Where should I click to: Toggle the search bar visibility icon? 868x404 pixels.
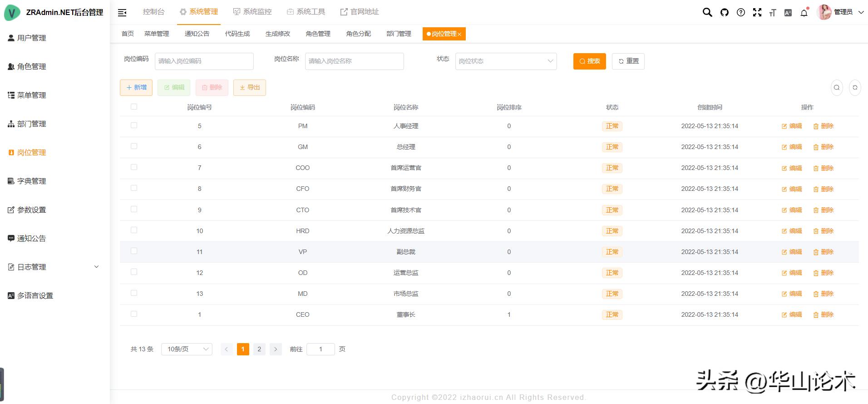coord(836,88)
